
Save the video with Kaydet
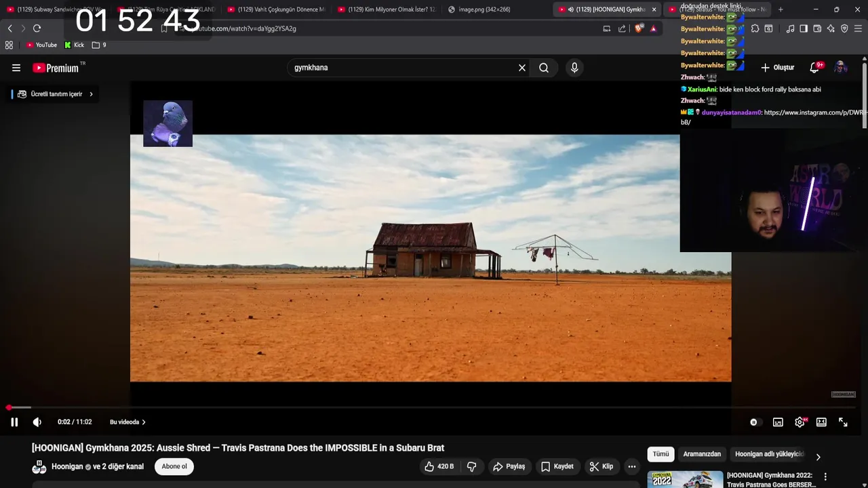pos(557,466)
